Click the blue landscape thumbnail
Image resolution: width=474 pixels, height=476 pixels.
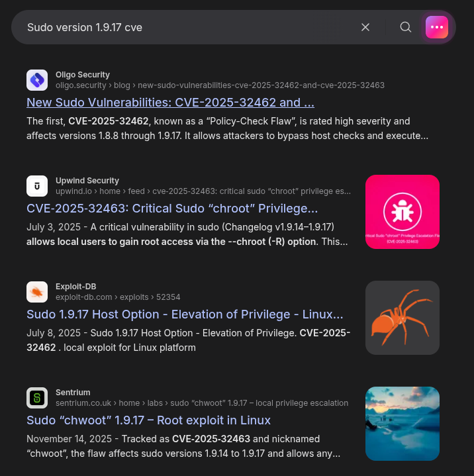pyautogui.click(x=403, y=424)
